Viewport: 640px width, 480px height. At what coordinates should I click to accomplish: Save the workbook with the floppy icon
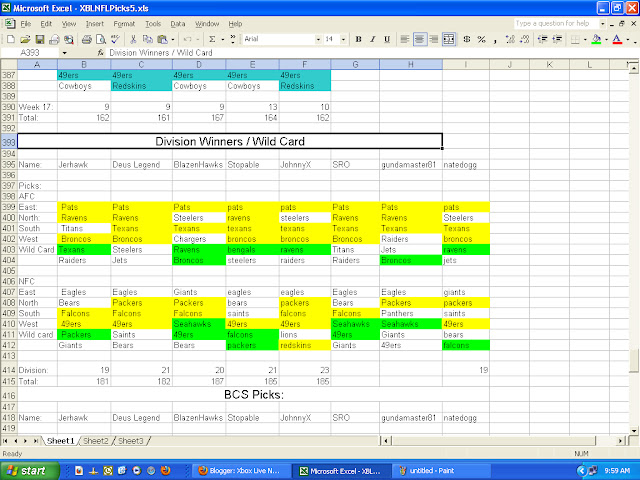[x=40, y=39]
